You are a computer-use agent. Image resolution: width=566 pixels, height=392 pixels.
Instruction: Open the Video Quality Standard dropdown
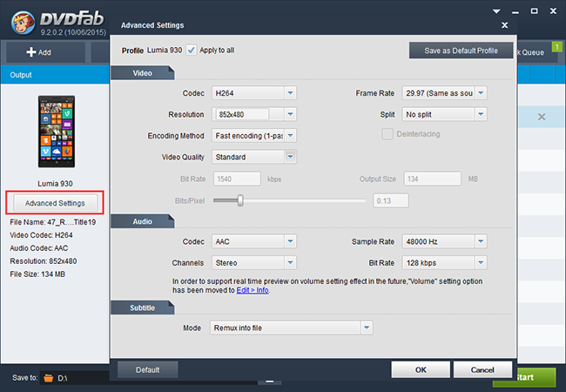tap(290, 157)
